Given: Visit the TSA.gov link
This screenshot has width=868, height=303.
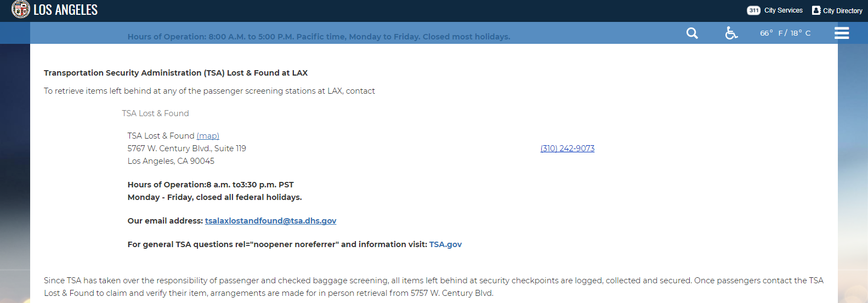Looking at the screenshot, I should (445, 244).
